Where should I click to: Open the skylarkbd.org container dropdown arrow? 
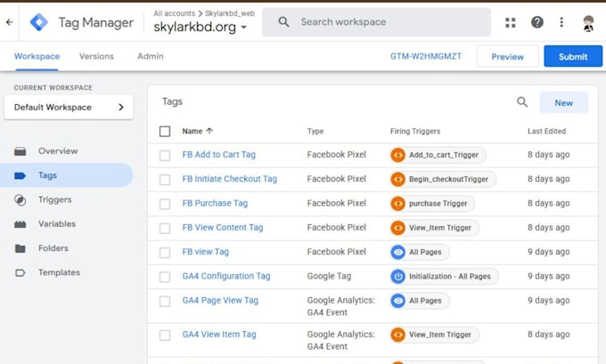(243, 28)
